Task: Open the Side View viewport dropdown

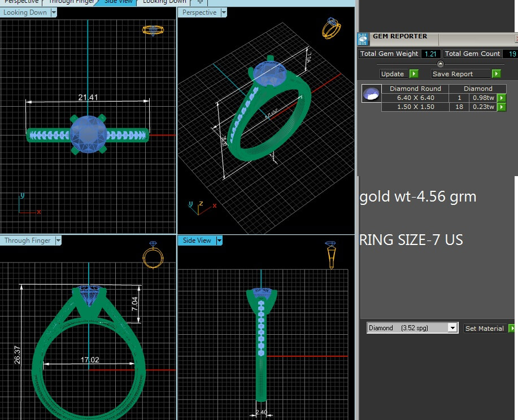Action: click(x=219, y=240)
